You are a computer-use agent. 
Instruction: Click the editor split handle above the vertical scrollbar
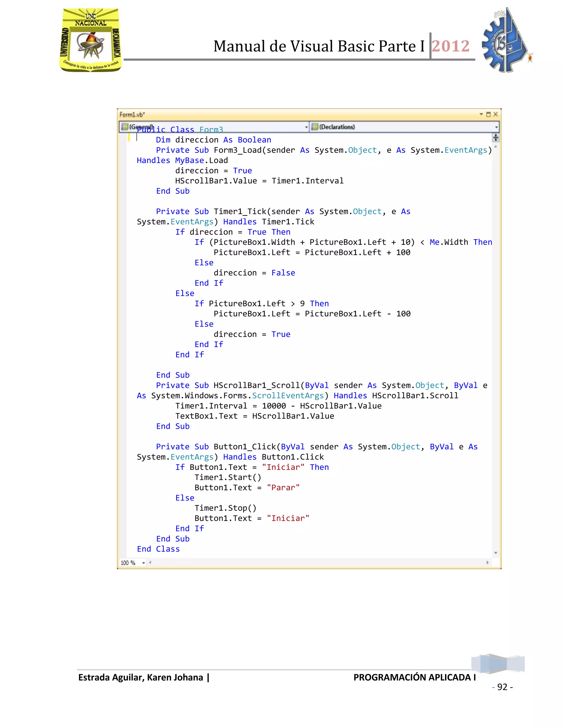(x=496, y=137)
